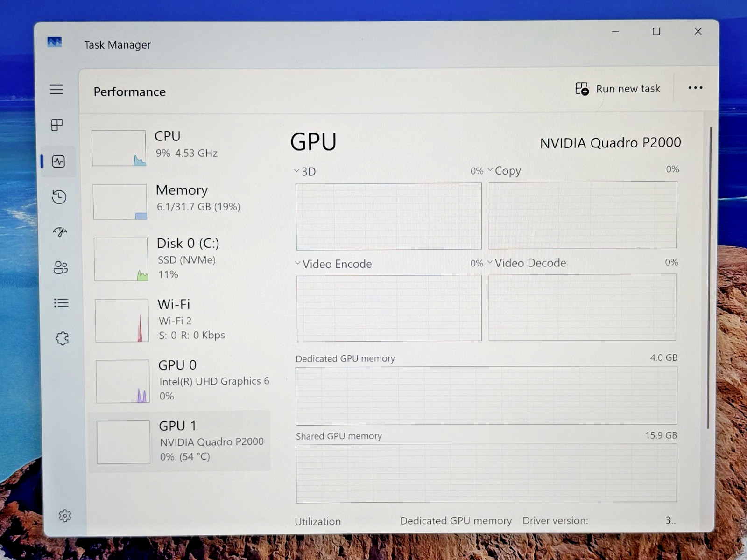Click the Video Decode graph

[582, 307]
